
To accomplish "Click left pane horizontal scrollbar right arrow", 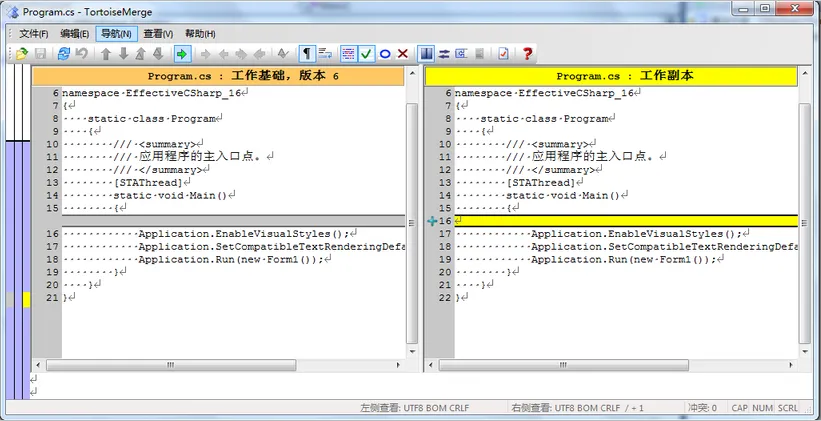I will pos(398,365).
